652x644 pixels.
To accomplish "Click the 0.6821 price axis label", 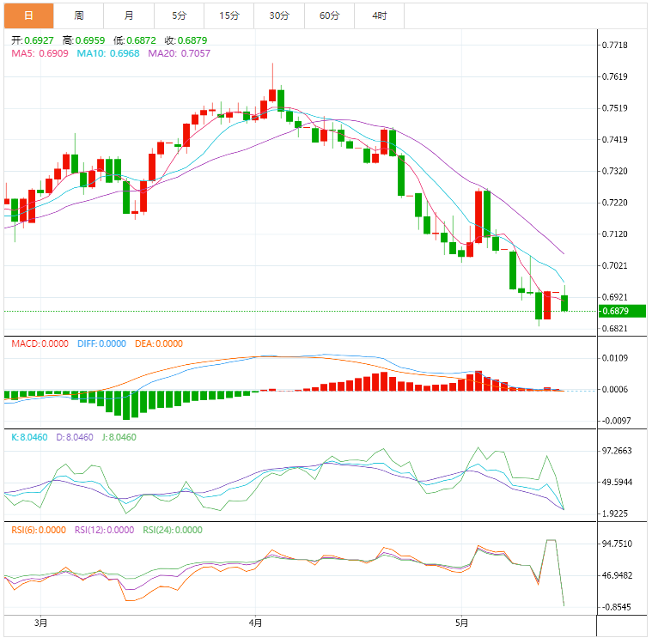I will click(614, 329).
